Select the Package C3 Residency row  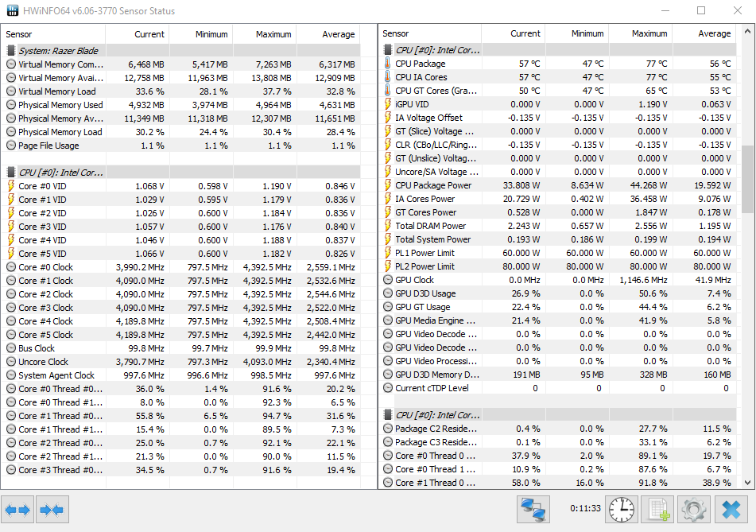[558, 442]
